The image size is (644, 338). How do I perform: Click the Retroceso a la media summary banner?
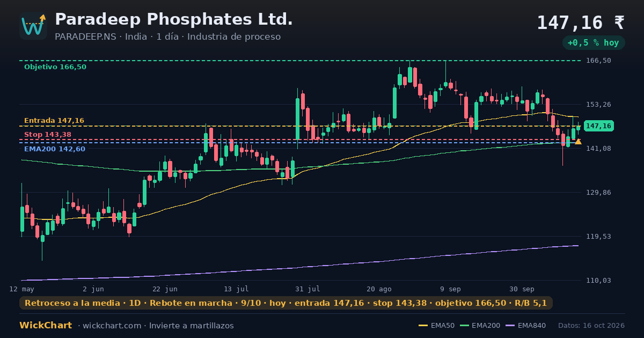coord(286,303)
